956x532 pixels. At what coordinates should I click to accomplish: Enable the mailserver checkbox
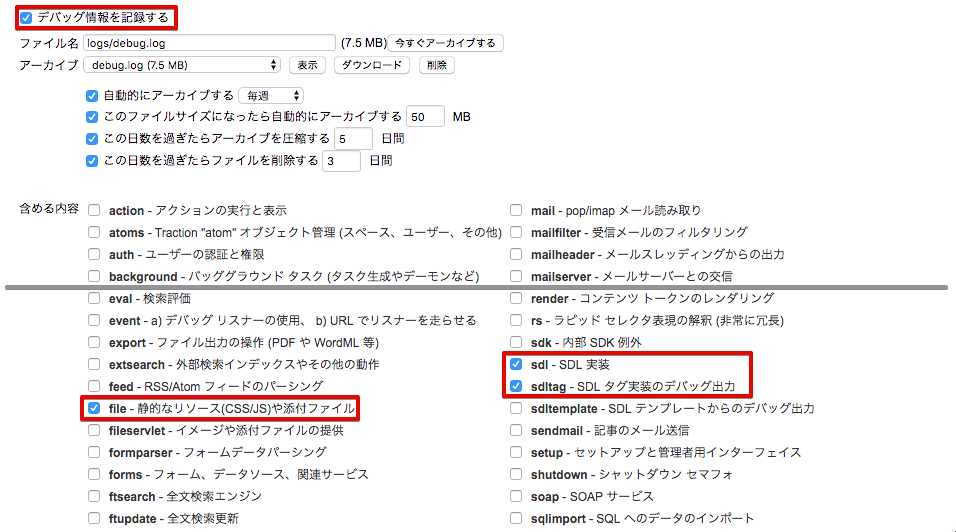click(x=516, y=276)
